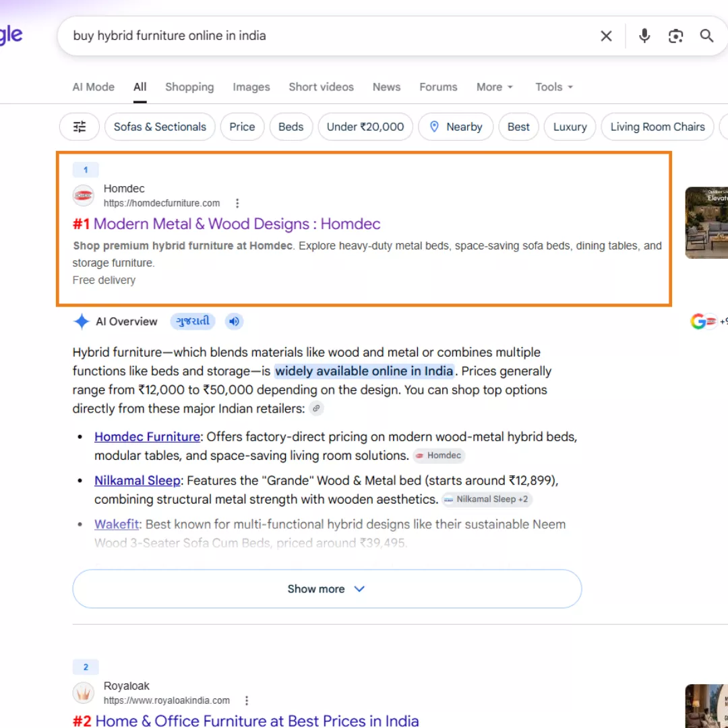Open the three-dot menu next to homdecfurniture.com
The image size is (728, 728).
(237, 204)
